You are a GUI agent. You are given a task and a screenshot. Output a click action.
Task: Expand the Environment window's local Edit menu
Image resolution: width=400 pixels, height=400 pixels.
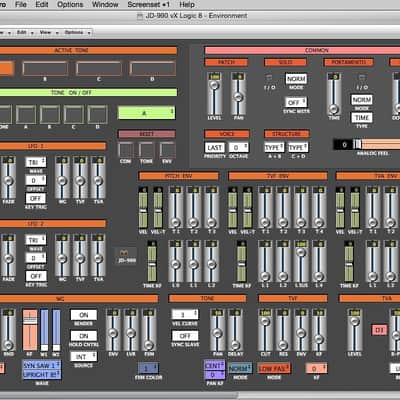[x=25, y=32]
